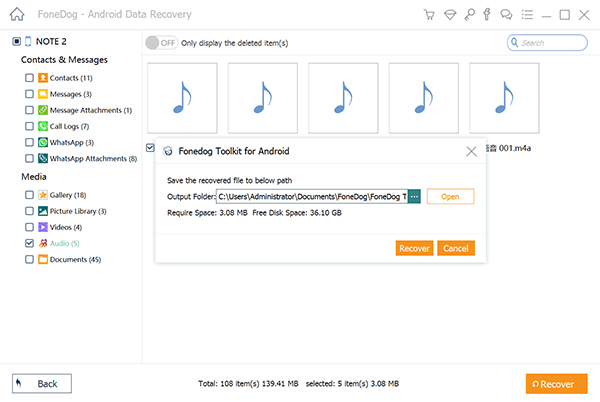This screenshot has width=600, height=402.
Task: Toggle the NOTE 2 device checkbox
Action: [16, 41]
